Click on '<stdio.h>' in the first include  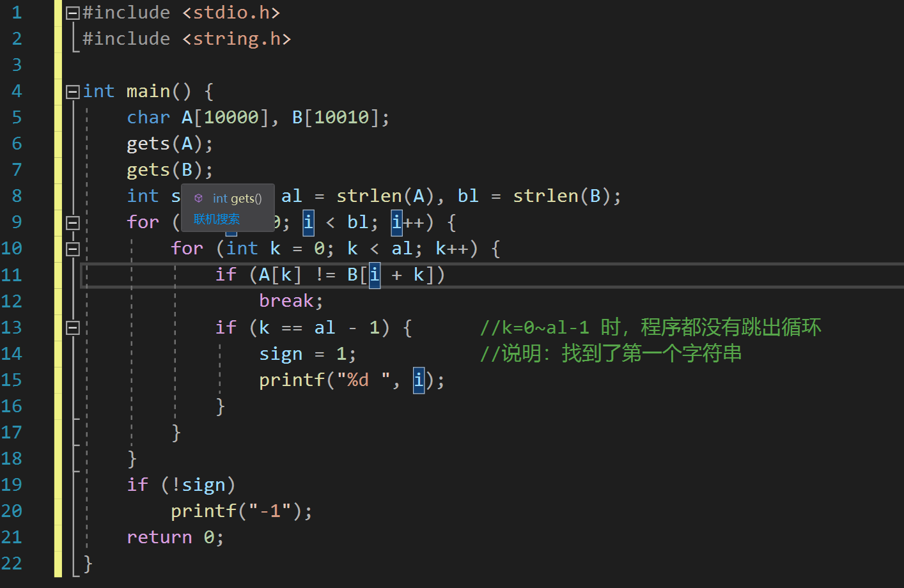tap(231, 13)
